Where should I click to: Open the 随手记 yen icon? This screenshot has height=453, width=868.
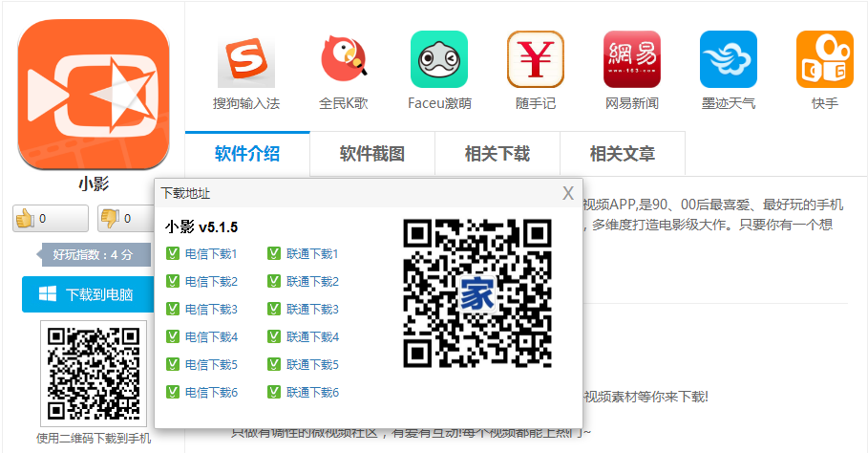coord(536,59)
